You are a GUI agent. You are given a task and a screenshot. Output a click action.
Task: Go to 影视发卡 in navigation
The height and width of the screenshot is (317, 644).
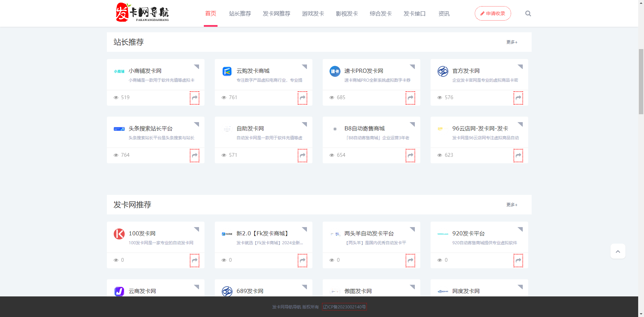pos(347,13)
